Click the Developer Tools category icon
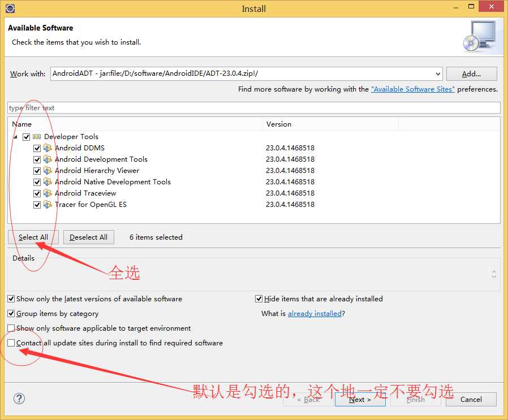508x420 pixels. [37, 137]
